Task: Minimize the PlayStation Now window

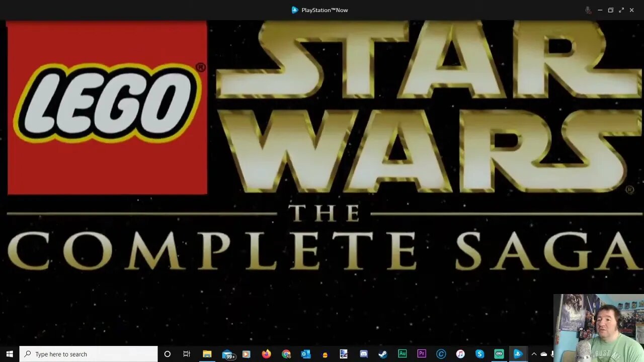Action: [x=600, y=10]
